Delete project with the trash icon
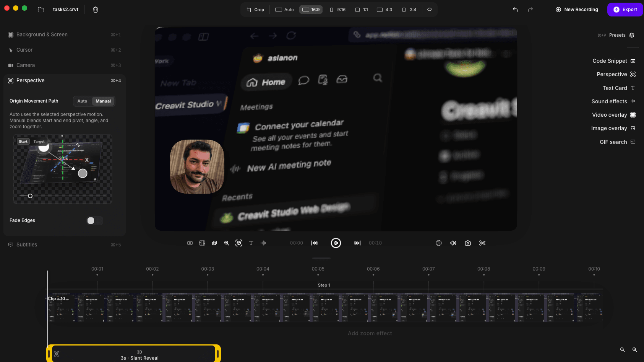The width and height of the screenshot is (644, 362). coord(96,10)
